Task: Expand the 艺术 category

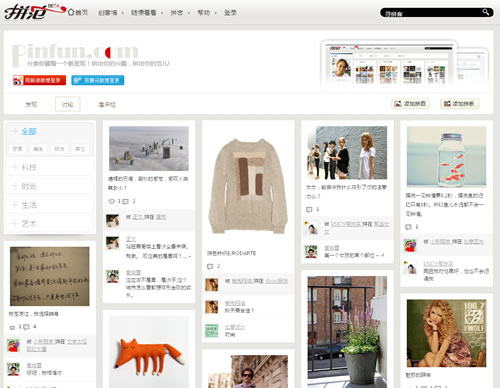Action: [50, 223]
